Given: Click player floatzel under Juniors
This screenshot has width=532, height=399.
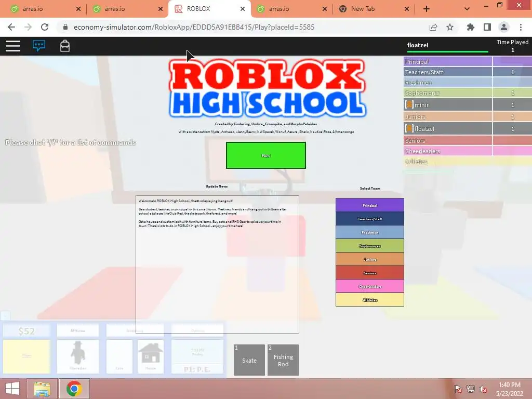Looking at the screenshot, I should pos(468,128).
